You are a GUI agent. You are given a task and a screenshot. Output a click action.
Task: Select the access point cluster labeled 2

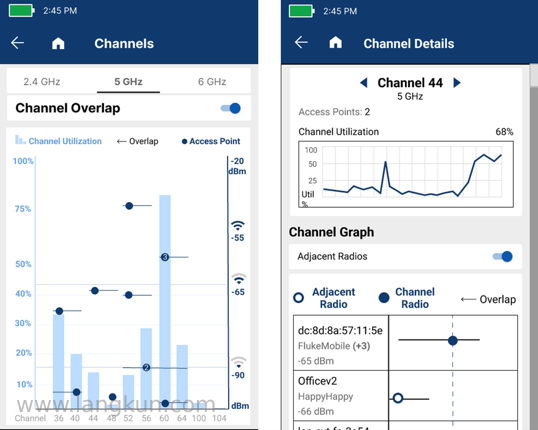[146, 368]
